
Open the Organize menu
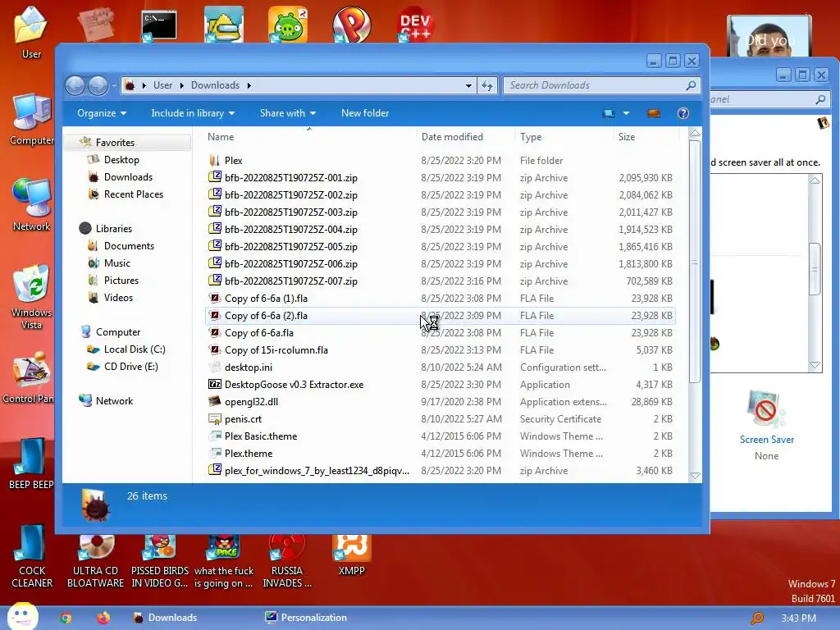point(102,113)
